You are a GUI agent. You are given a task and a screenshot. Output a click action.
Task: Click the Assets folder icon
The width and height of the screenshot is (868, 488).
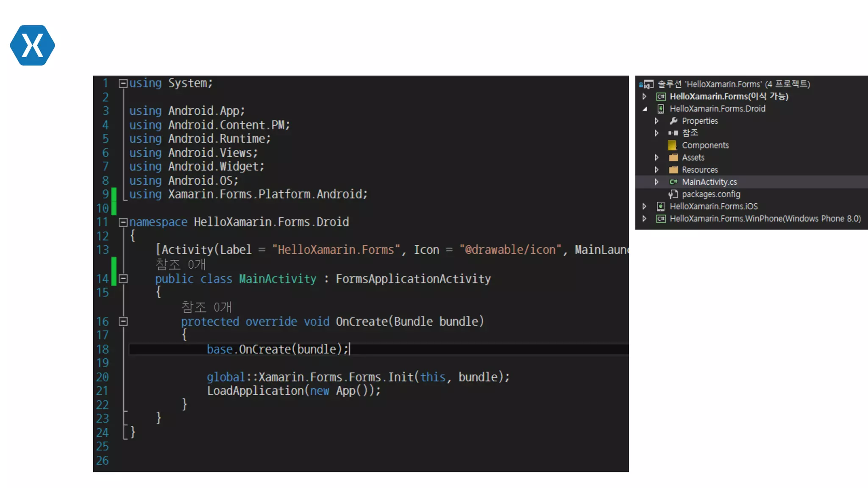coord(673,158)
